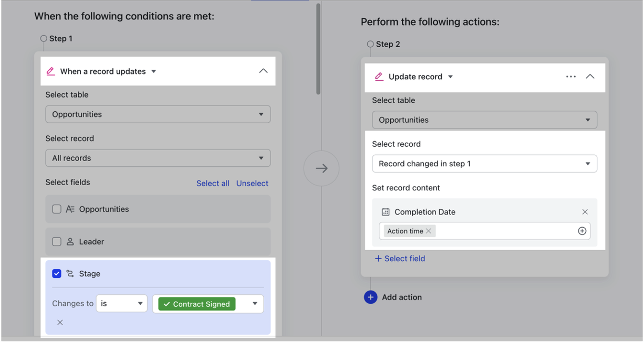Open the Record changed in step 1 dropdown
644x342 pixels.
click(484, 164)
